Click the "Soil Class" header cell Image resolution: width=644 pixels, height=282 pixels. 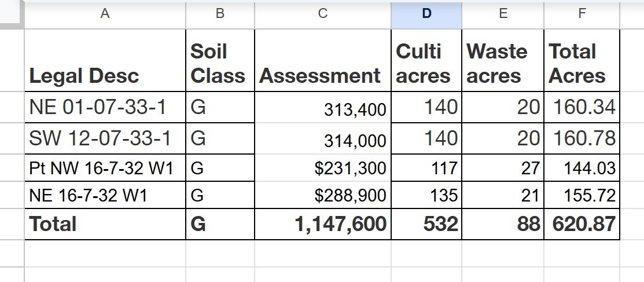(220, 60)
